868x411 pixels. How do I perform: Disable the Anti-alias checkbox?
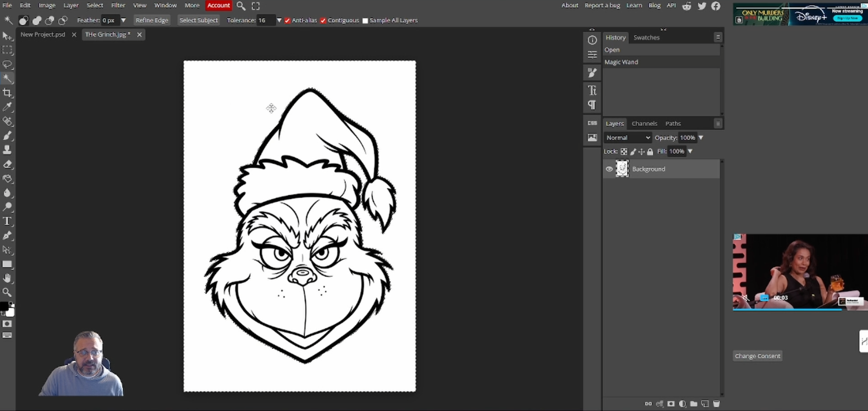click(287, 20)
